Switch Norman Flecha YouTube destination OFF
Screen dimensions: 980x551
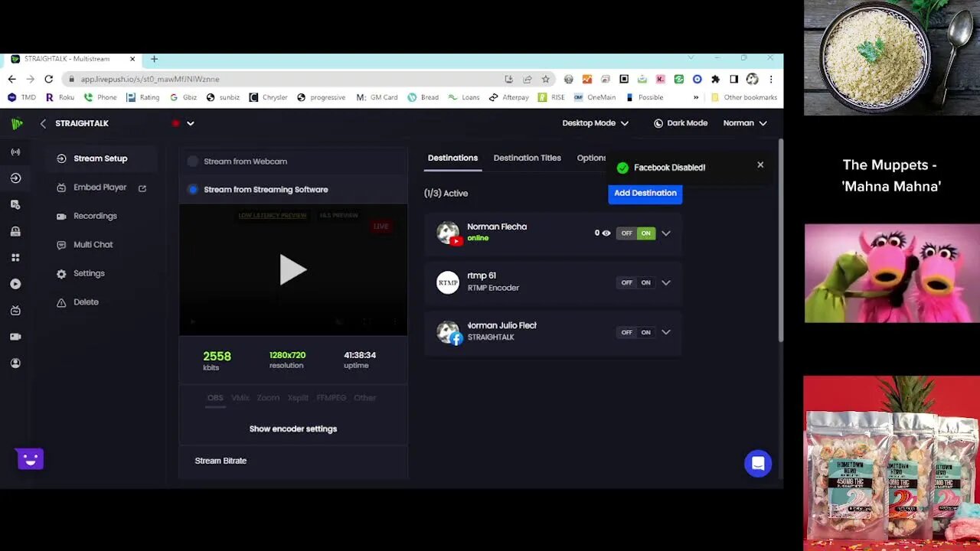pyautogui.click(x=627, y=233)
